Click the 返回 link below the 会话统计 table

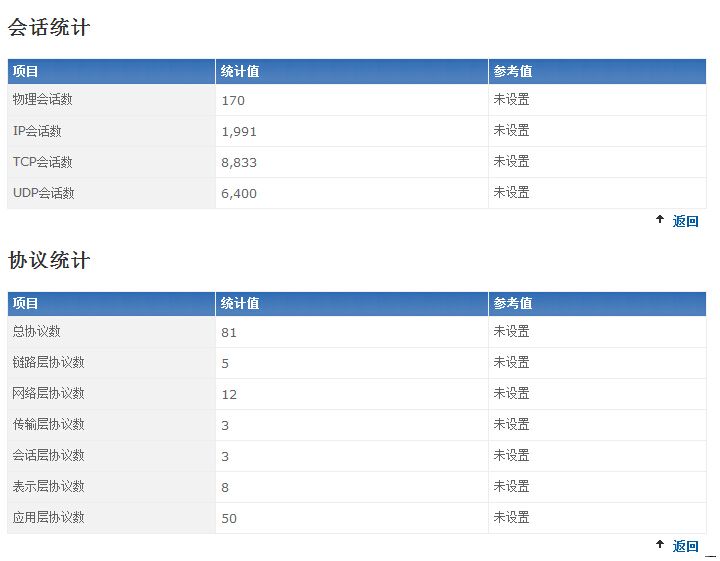pyautogui.click(x=685, y=221)
